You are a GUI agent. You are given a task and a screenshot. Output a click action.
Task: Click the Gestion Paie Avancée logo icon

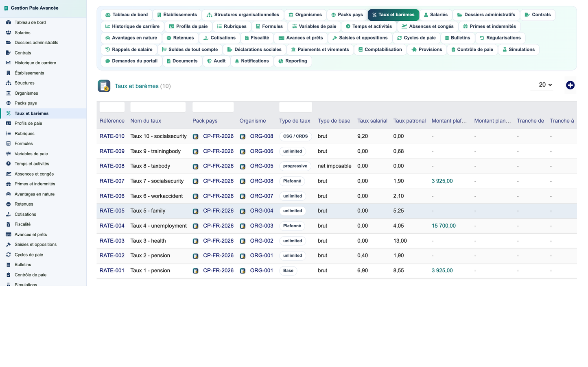click(6, 8)
